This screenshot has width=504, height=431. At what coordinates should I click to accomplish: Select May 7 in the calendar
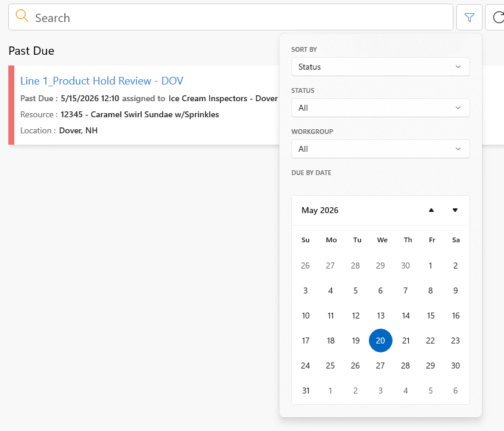406,291
